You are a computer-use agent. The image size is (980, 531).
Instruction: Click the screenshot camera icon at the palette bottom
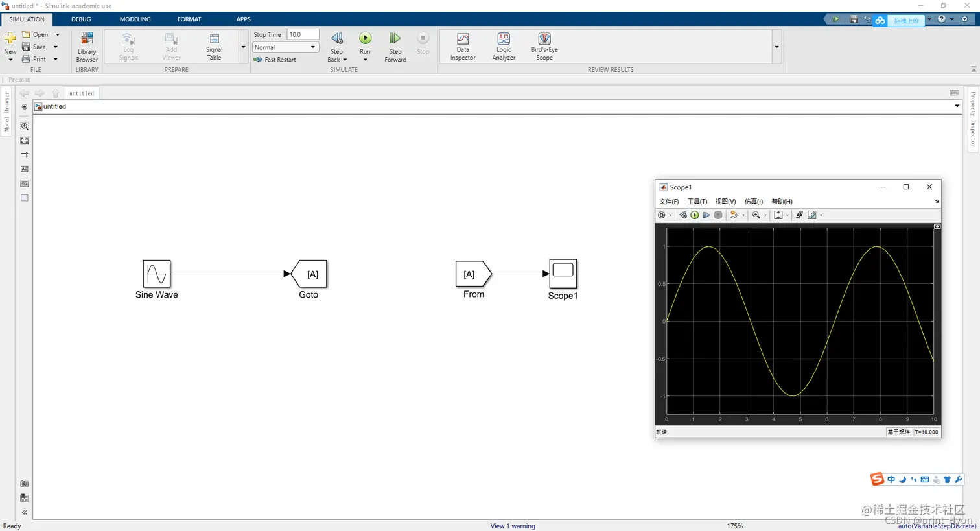tap(25, 484)
